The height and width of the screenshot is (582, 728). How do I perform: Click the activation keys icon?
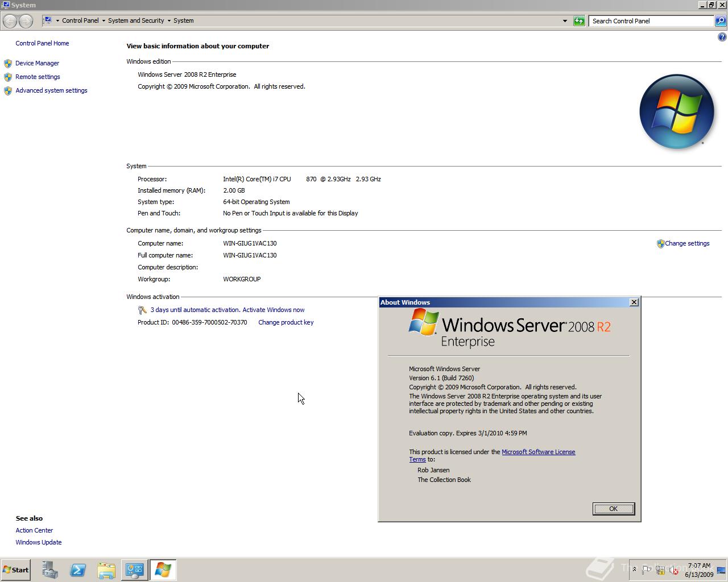(143, 310)
